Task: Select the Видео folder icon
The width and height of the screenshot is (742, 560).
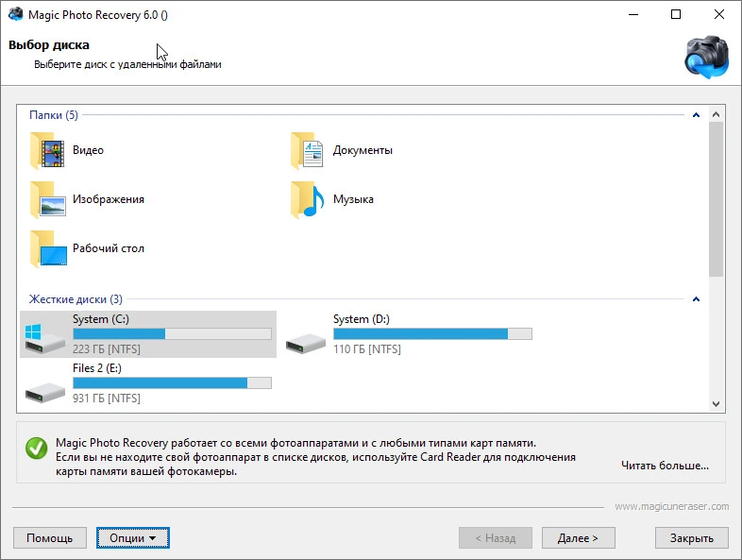Action: tap(47, 150)
